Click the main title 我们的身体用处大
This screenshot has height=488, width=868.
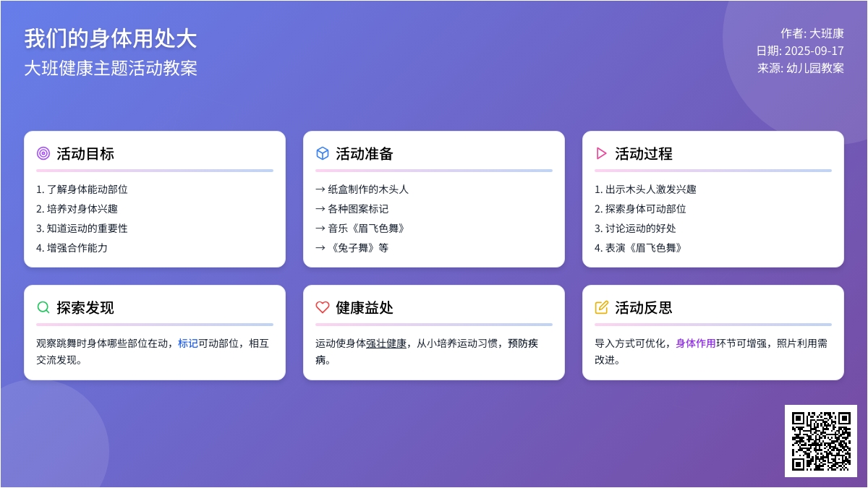pyautogui.click(x=111, y=38)
